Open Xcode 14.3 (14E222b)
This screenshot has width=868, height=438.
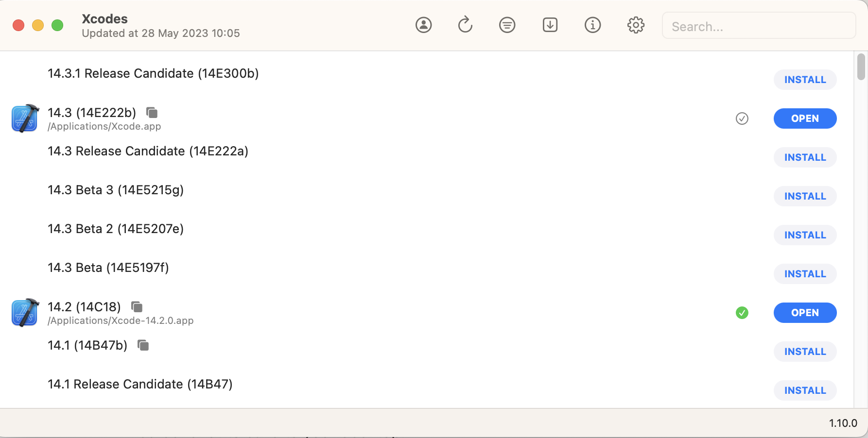(805, 118)
